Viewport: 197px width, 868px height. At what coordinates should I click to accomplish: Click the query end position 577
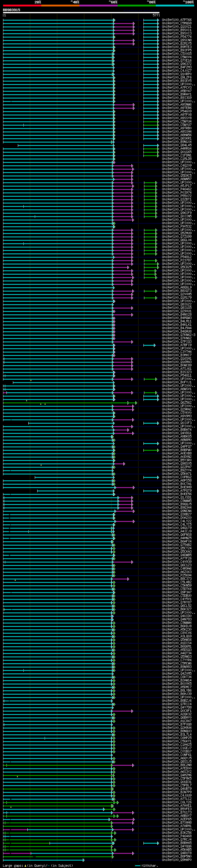(x=155, y=15)
